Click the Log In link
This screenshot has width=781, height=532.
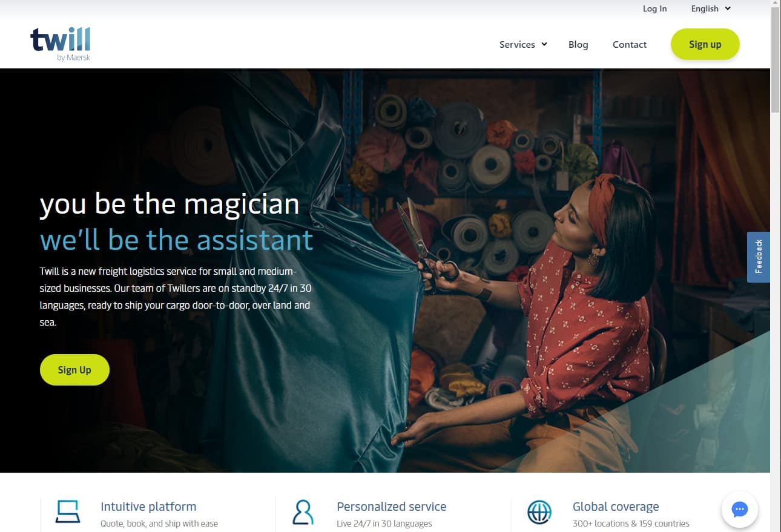click(654, 8)
